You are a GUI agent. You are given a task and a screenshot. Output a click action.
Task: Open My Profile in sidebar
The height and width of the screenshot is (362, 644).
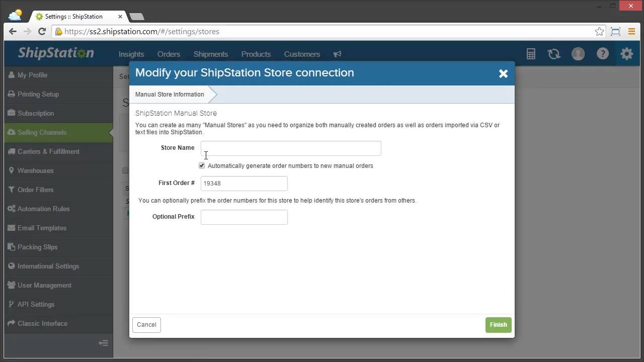point(58,75)
